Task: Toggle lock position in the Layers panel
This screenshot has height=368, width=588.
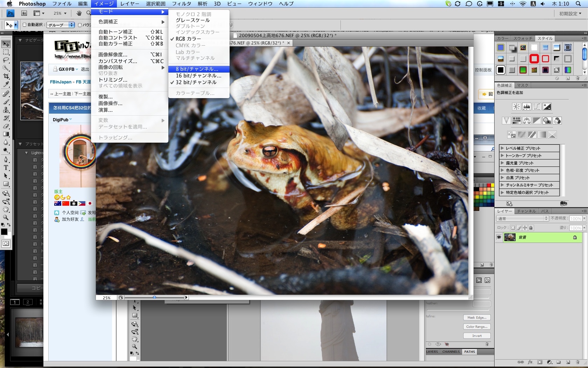Action: [x=525, y=228]
